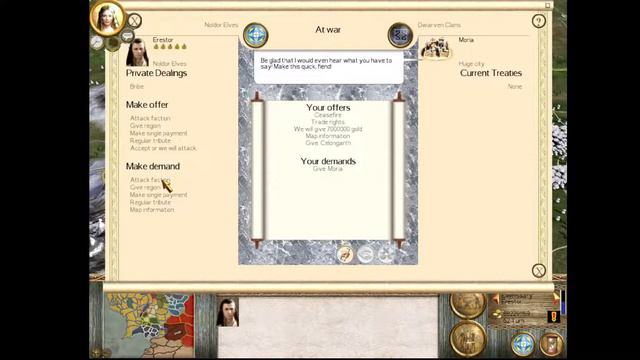Choose Accept or we will attack
The width and height of the screenshot is (640, 360).
[163, 148]
